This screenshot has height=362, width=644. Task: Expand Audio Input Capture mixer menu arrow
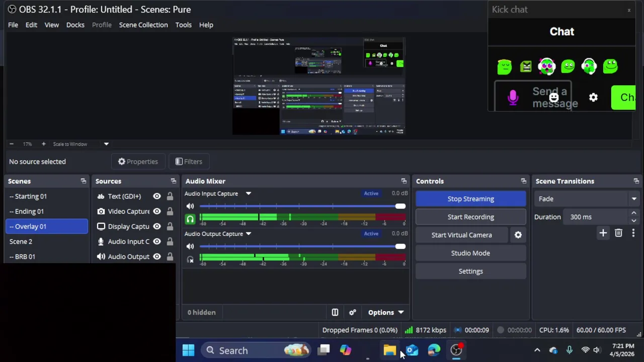click(248, 194)
